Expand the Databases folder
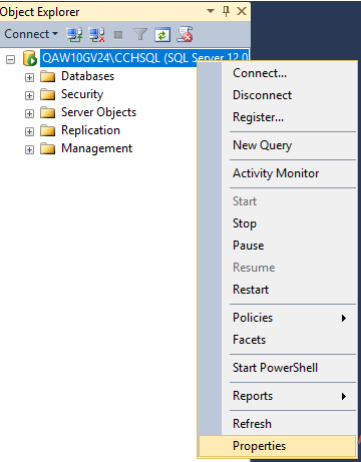Screen dimensions: 361x462 click(29, 77)
